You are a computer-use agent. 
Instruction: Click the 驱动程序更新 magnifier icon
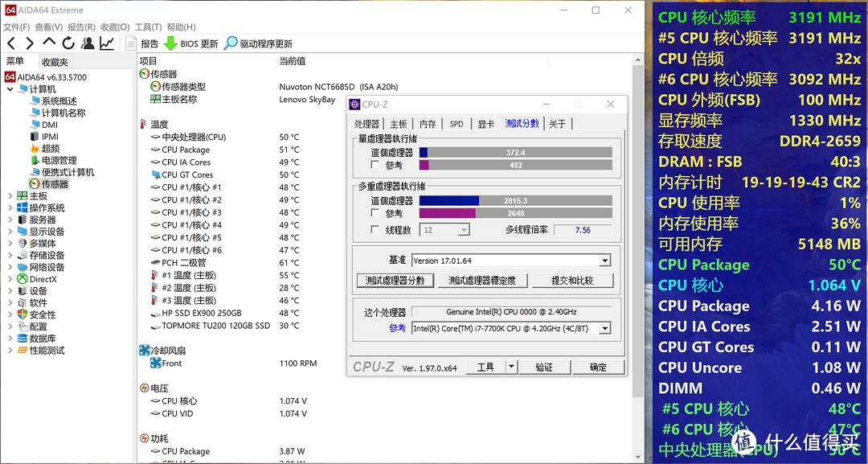231,44
